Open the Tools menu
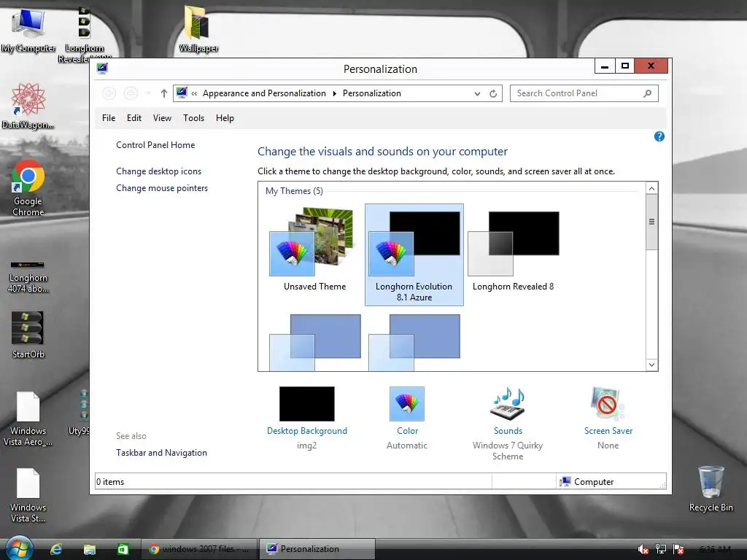This screenshot has height=560, width=747. pos(193,118)
